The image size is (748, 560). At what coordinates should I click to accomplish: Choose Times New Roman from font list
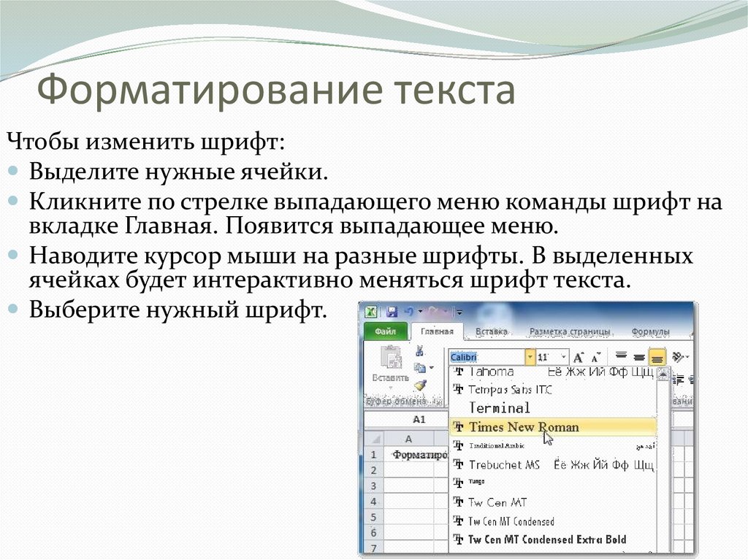(523, 427)
